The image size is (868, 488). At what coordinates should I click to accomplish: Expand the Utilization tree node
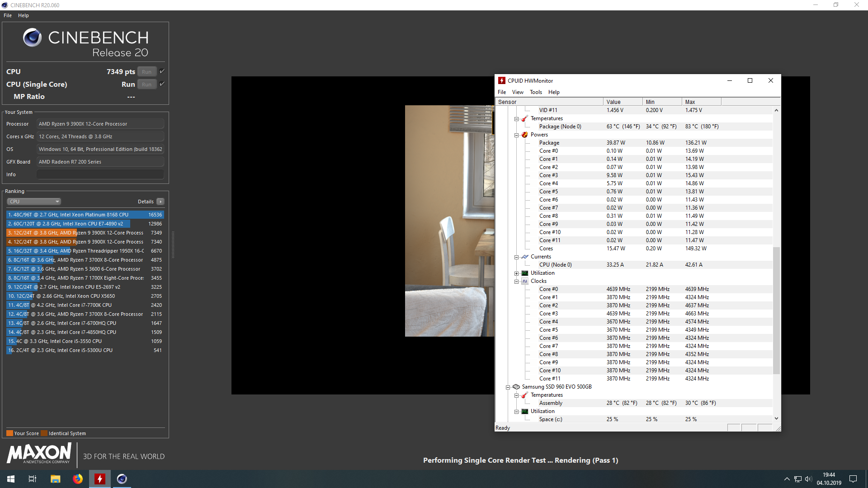pos(516,273)
